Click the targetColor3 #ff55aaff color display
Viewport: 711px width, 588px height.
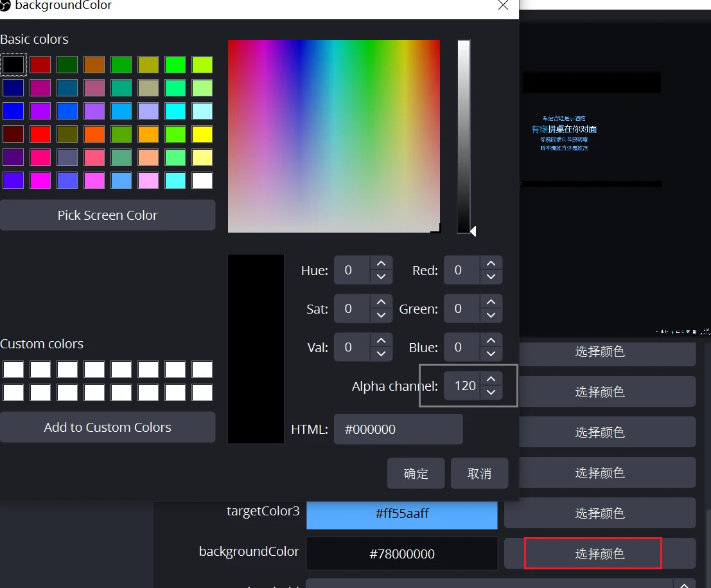tap(402, 513)
